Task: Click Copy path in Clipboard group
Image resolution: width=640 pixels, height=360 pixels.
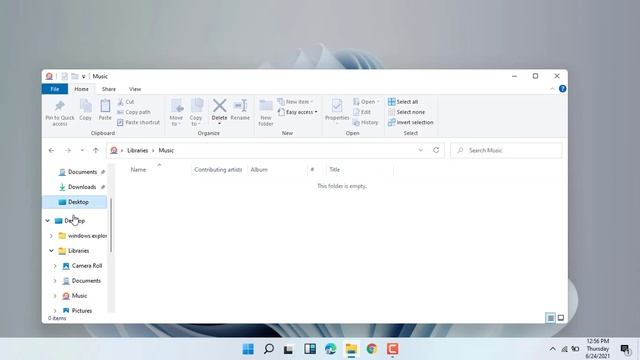Action: click(x=134, y=112)
